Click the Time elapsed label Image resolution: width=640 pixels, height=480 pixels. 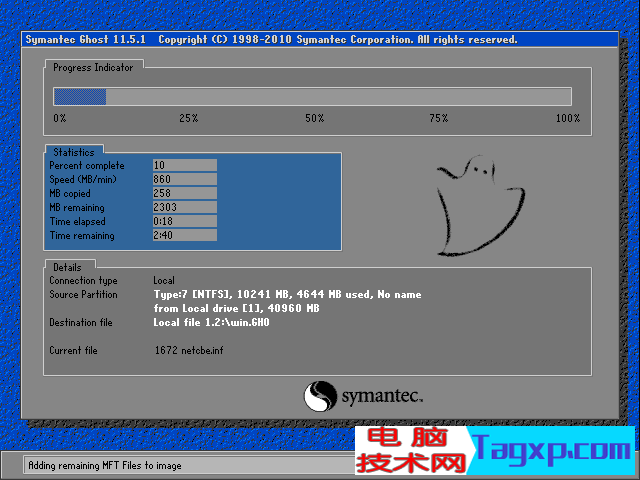(x=78, y=222)
